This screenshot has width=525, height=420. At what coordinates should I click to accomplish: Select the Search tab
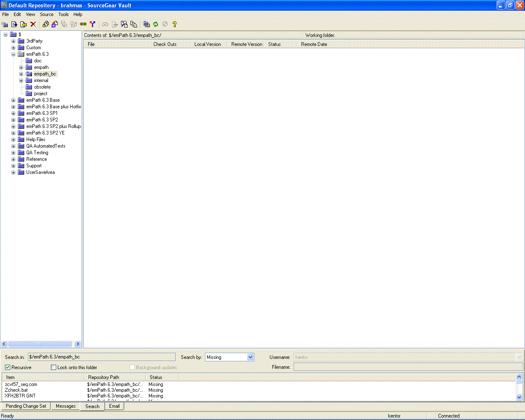pos(92,406)
